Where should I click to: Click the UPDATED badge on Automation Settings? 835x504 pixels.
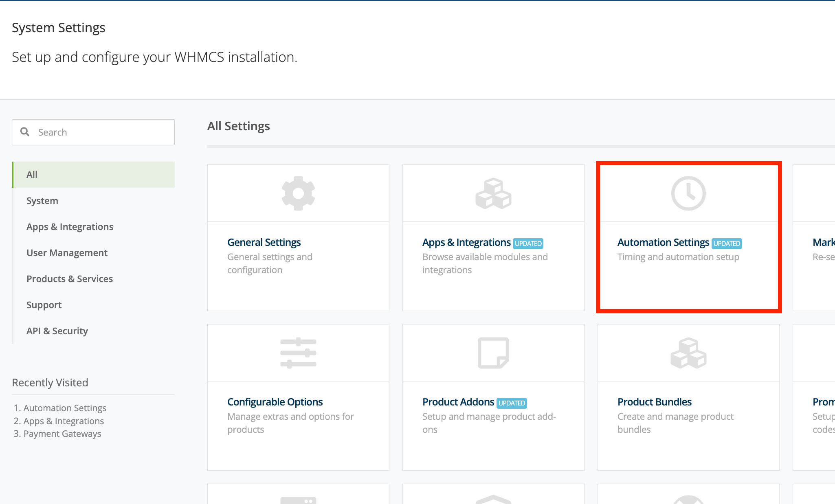[x=727, y=243]
